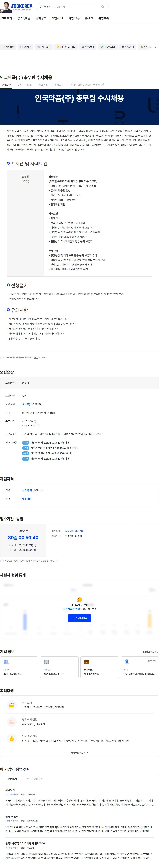159x868 pixels.
Task: Click the 문의 link for wrong job info
Action: (36, 357)
